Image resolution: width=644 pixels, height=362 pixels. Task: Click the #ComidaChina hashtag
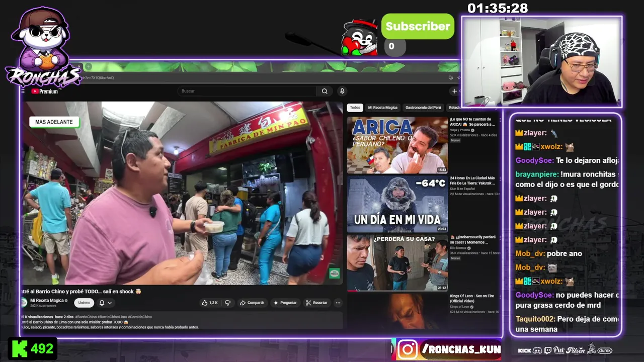pyautogui.click(x=139, y=317)
